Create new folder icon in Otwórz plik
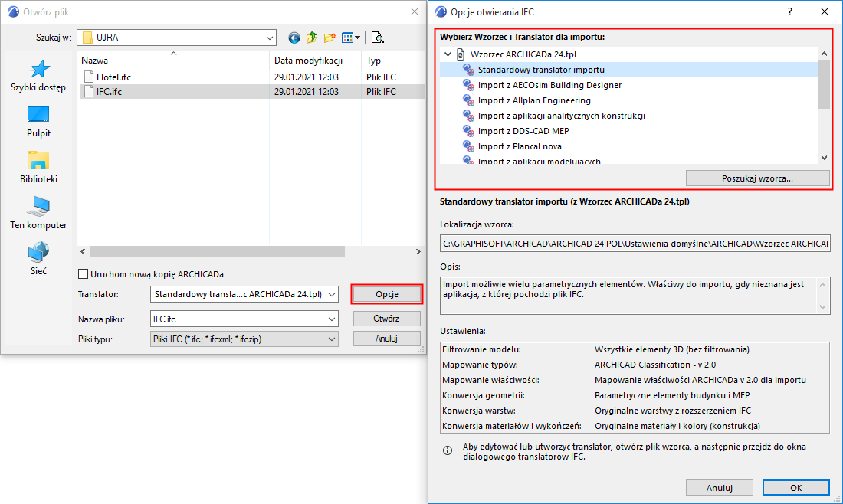This screenshot has width=843, height=504. 330,38
